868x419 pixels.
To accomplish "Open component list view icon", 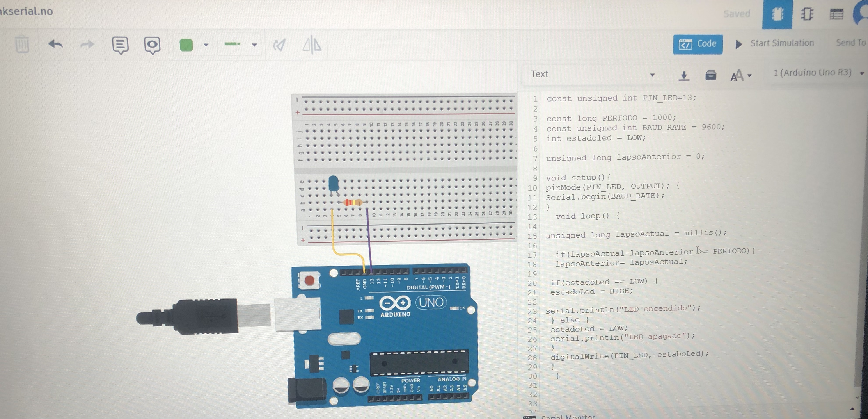I will point(836,14).
